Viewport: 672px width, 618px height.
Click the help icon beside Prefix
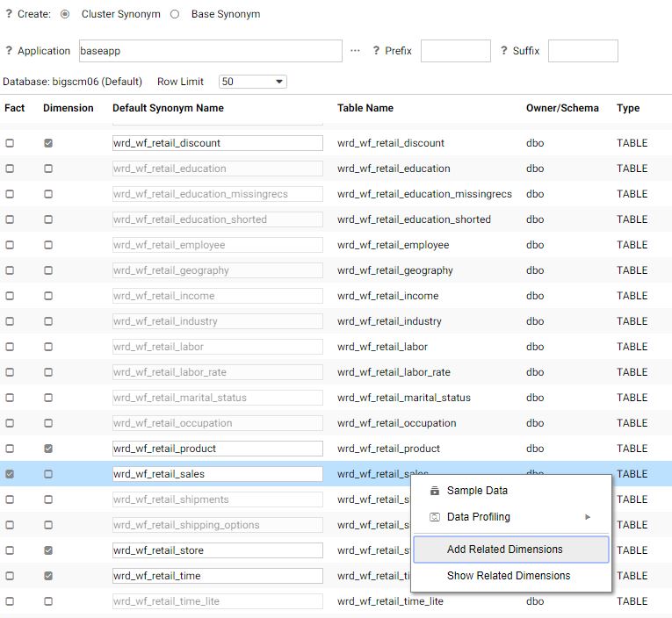pyautogui.click(x=376, y=51)
